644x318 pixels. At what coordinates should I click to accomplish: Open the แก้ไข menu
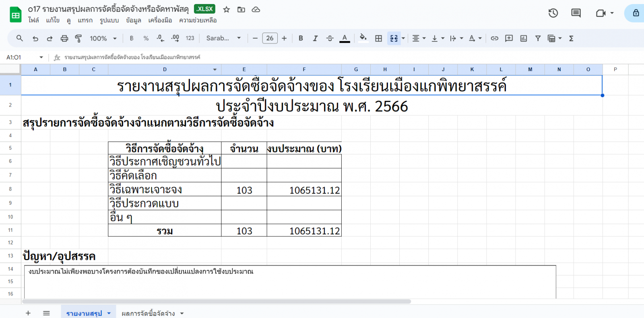click(53, 20)
